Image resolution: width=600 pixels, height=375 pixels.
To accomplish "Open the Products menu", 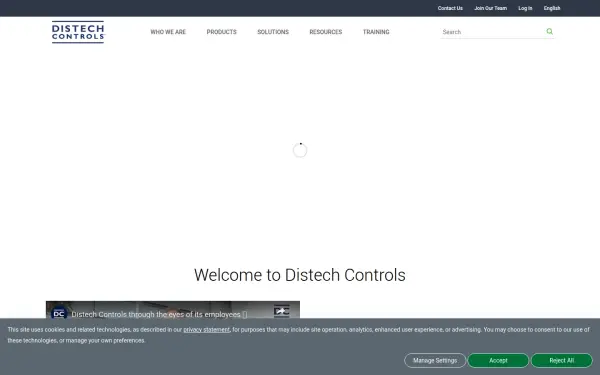I will (222, 32).
